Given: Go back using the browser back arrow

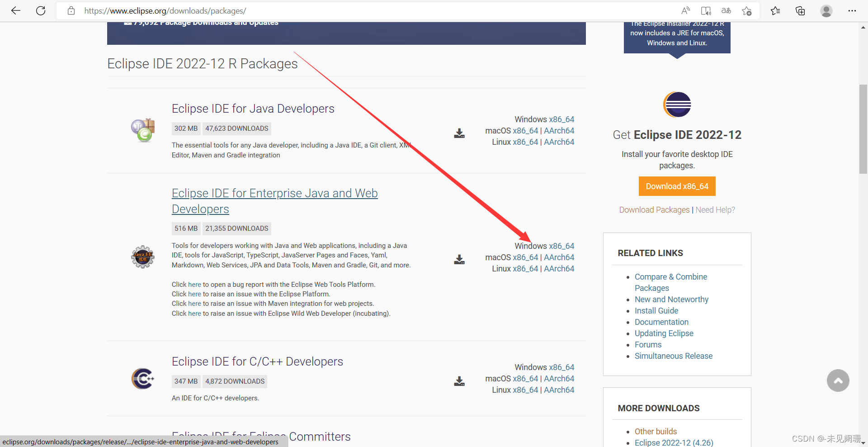Looking at the screenshot, I should tap(16, 11).
